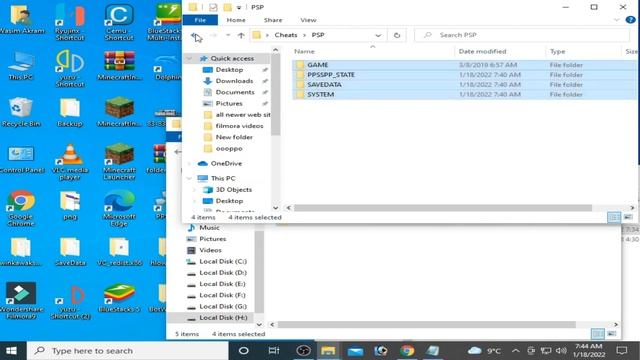
Task: Switch to Large icons view layout icon
Action: tap(628, 217)
